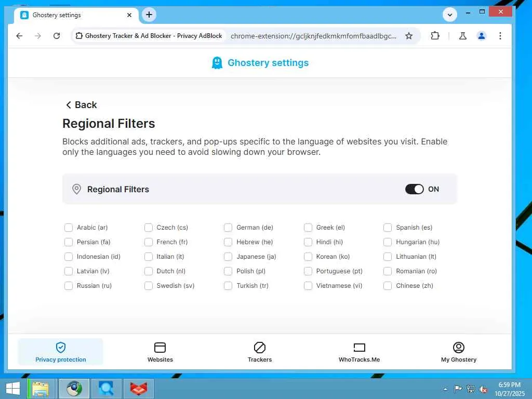The height and width of the screenshot is (399, 532).
Task: Open the Chrome Labs flask icon
Action: [462, 36]
